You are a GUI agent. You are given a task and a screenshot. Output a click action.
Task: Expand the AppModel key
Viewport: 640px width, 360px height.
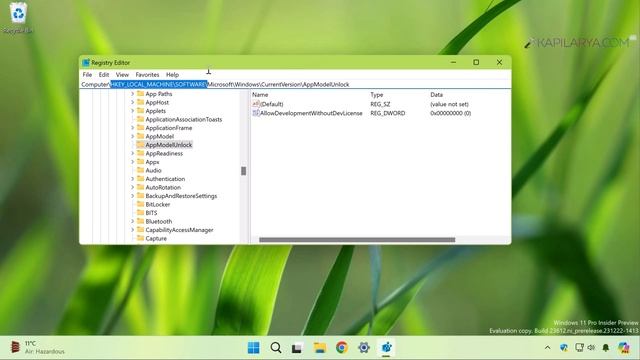pyautogui.click(x=133, y=136)
